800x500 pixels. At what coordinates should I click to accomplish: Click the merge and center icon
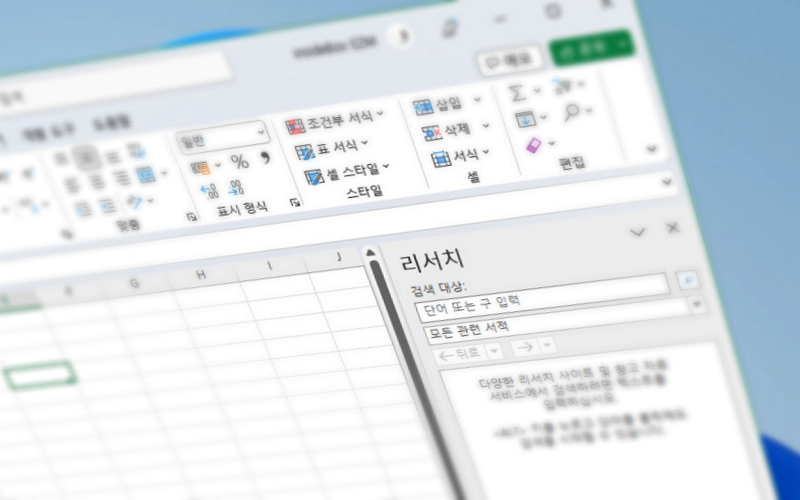(146, 174)
